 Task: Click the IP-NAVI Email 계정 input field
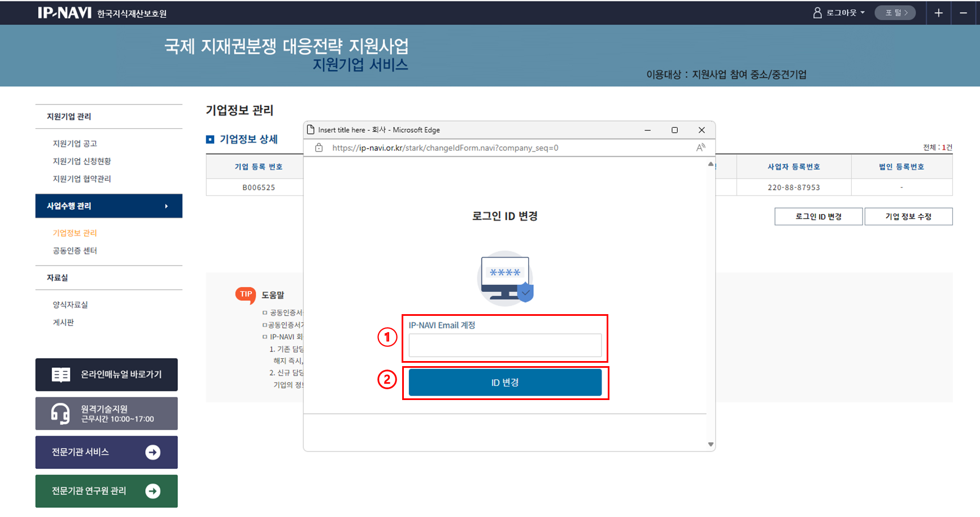point(505,345)
